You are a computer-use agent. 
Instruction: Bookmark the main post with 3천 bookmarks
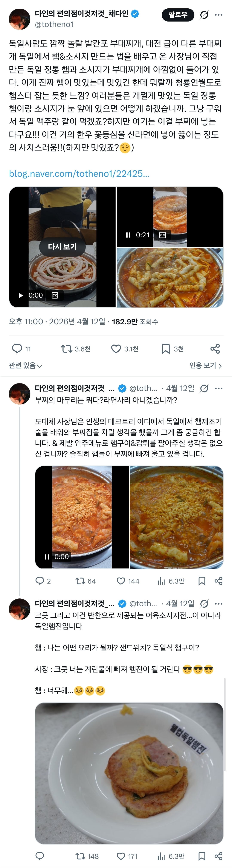pyautogui.click(x=165, y=348)
